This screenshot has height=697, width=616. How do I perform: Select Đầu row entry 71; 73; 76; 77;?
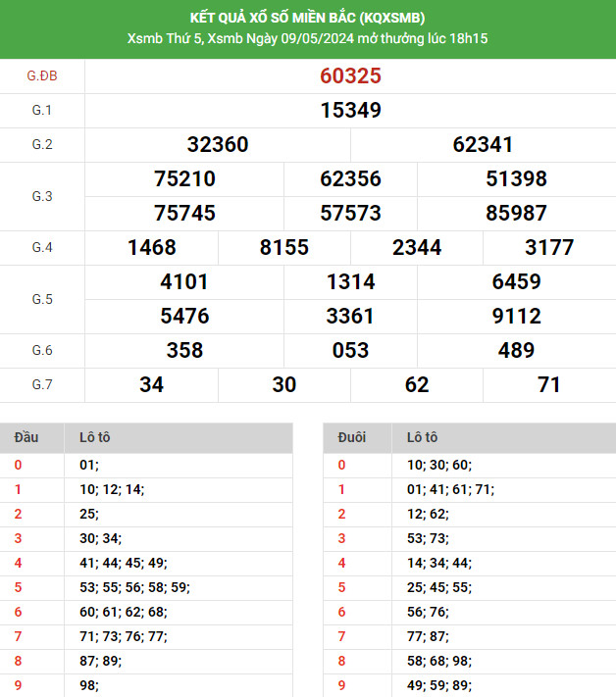pos(124,636)
